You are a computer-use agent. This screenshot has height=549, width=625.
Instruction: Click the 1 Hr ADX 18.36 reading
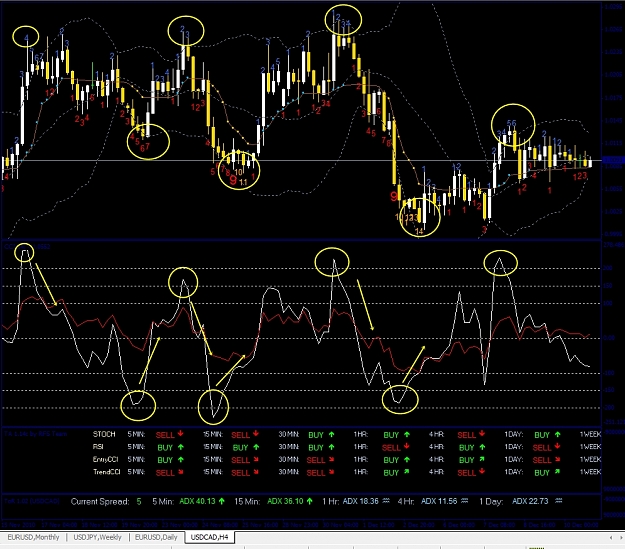361,501
